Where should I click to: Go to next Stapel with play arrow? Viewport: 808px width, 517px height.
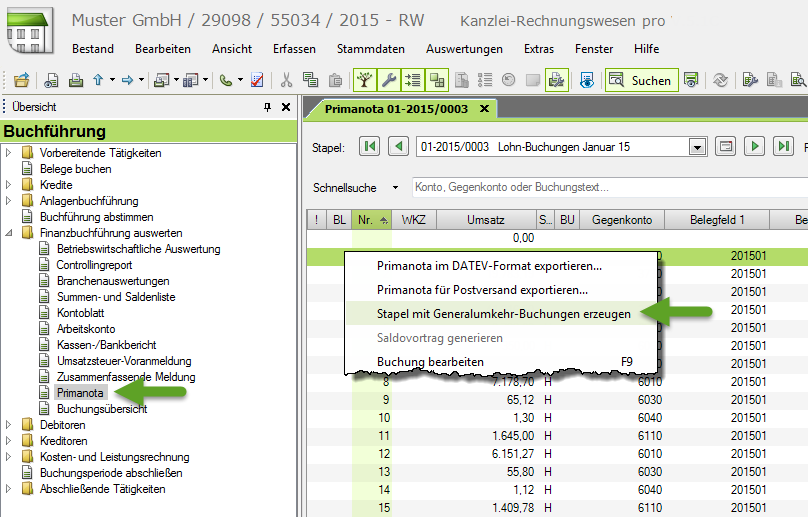754,146
